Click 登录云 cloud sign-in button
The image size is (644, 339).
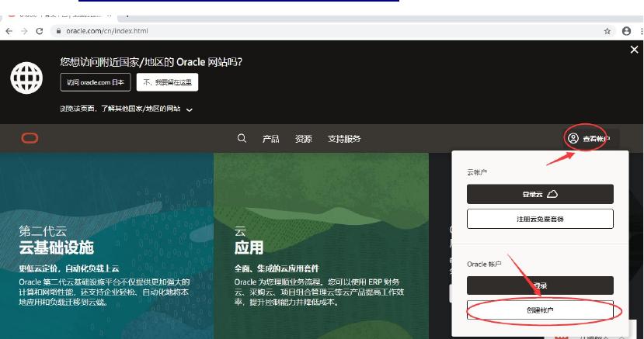[x=540, y=194]
